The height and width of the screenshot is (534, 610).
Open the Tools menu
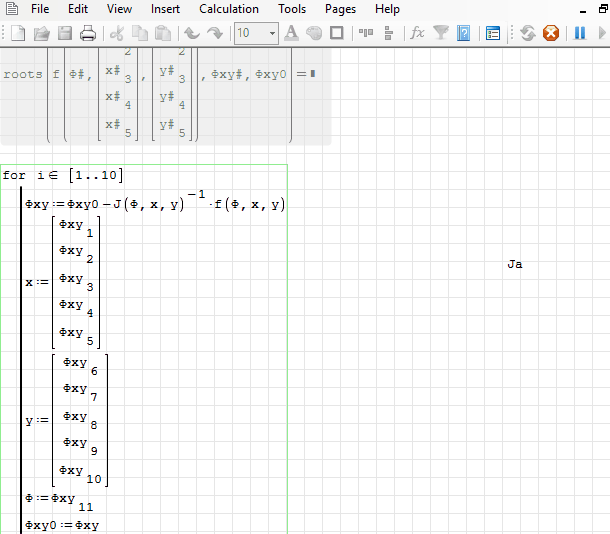pos(292,9)
